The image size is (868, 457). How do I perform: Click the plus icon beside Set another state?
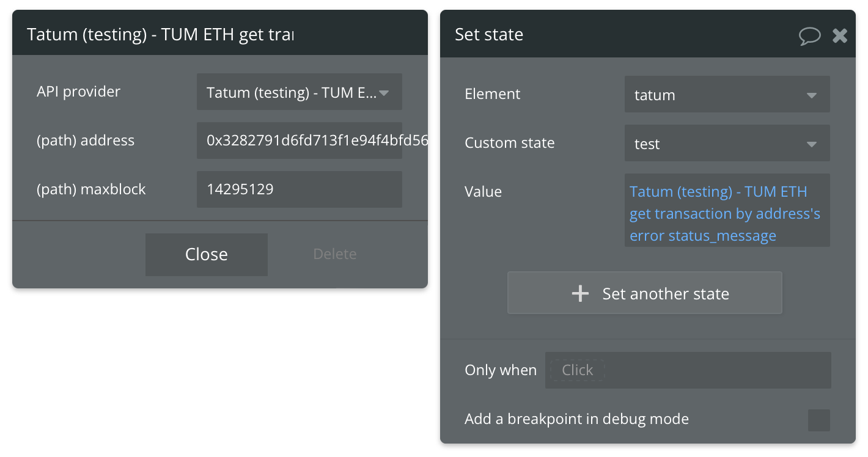580,294
